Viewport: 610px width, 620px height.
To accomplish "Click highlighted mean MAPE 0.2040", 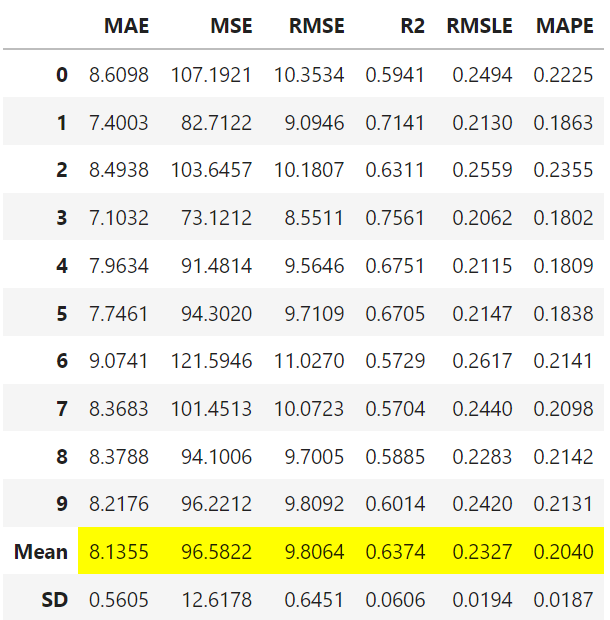I will [563, 552].
